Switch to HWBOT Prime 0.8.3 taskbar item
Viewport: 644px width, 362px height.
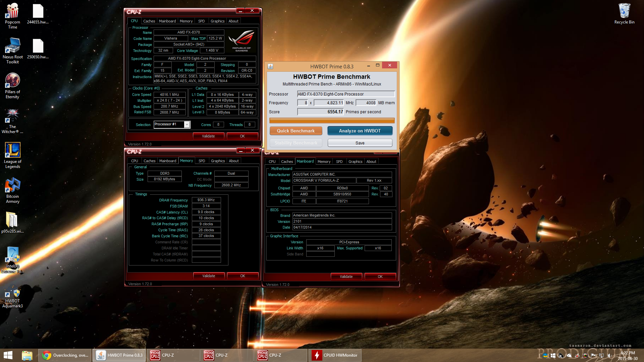(x=119, y=355)
